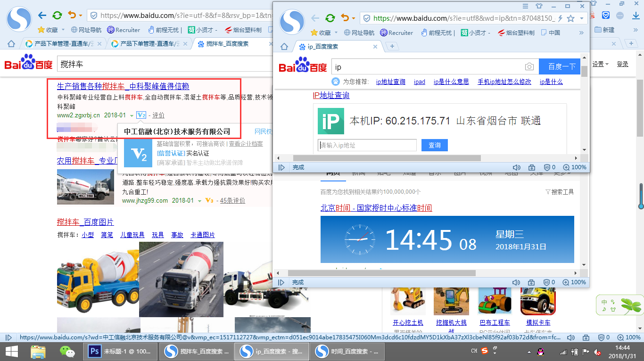Image resolution: width=644 pixels, height=361 pixels.
Task: Expand the 收藏 favorites dropdown in the ip window
Action: [336, 33]
